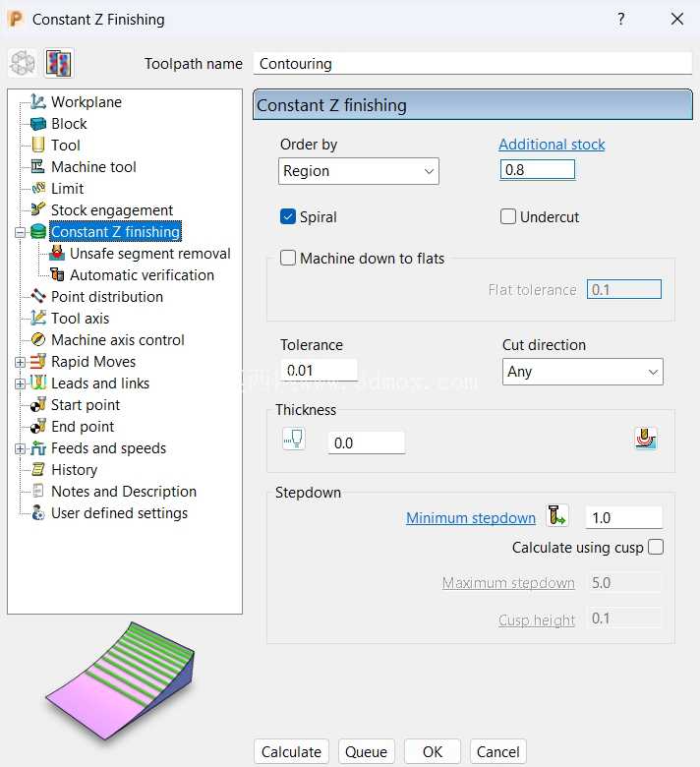The height and width of the screenshot is (767, 700).
Task: Expand the Leads and links node
Action: pos(20,383)
